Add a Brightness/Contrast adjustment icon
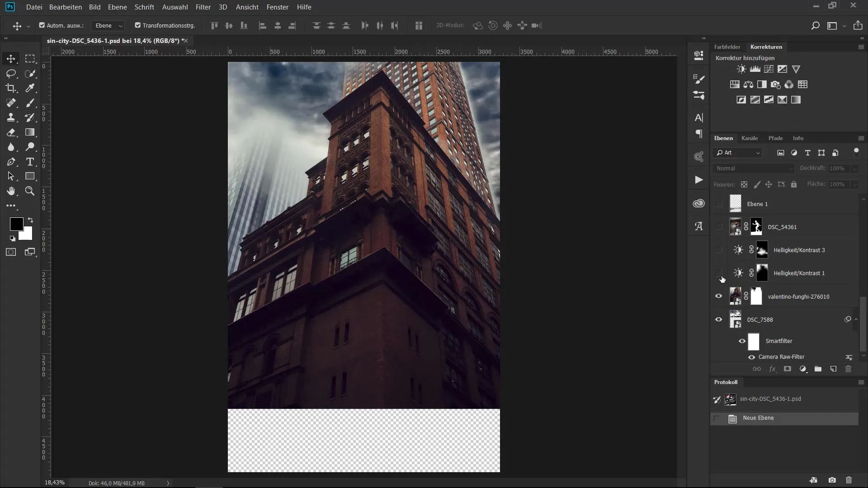Viewport: 868px width, 488px height. tap(741, 69)
